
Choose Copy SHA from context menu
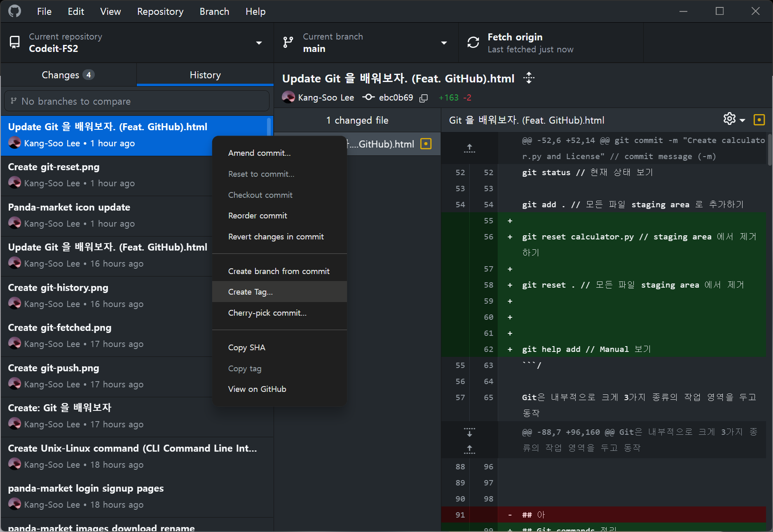279,347
